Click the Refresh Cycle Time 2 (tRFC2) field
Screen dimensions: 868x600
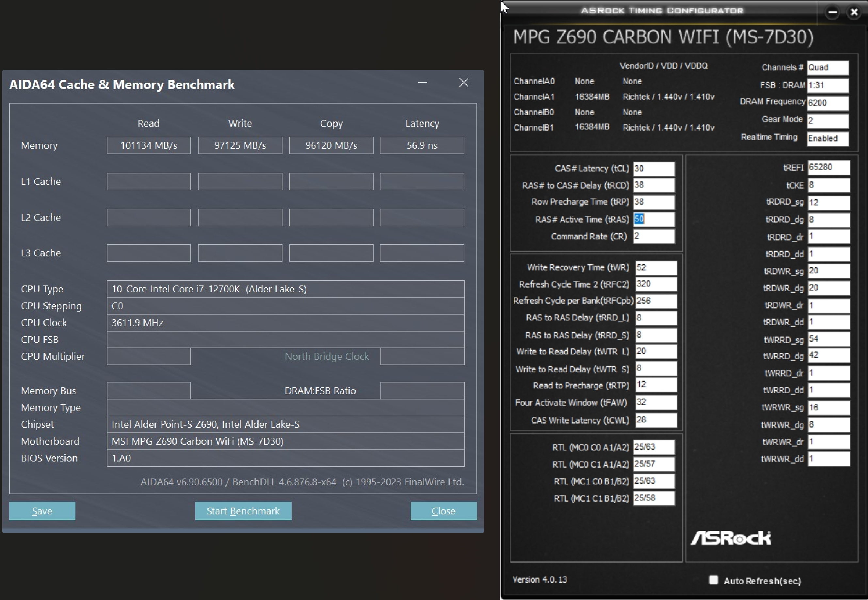coord(656,284)
